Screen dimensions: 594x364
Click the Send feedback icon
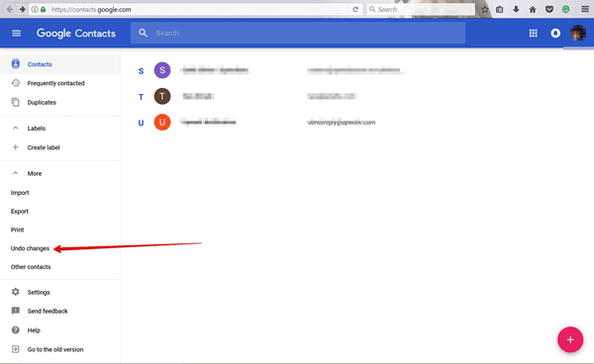16,311
